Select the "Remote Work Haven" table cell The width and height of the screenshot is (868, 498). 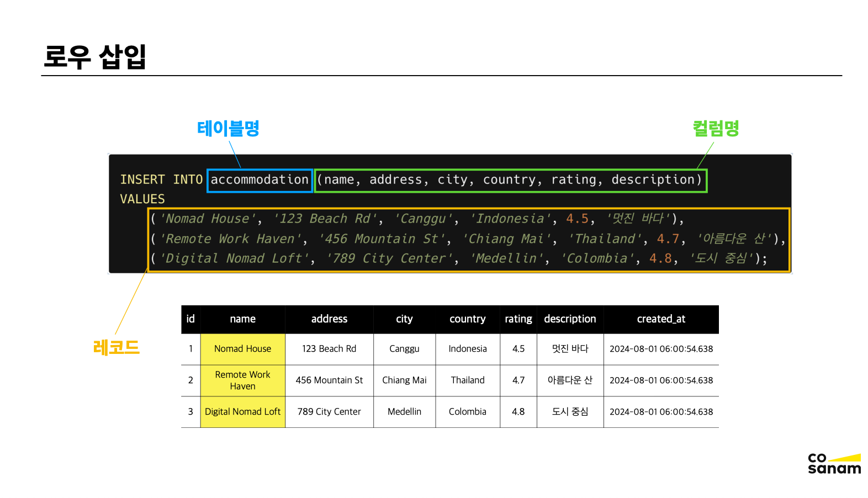(242, 380)
